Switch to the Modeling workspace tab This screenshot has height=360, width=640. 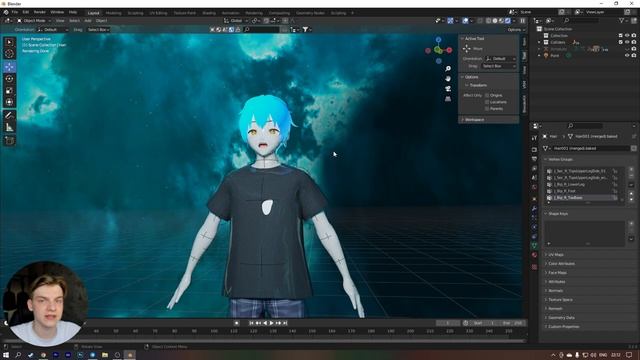click(113, 13)
